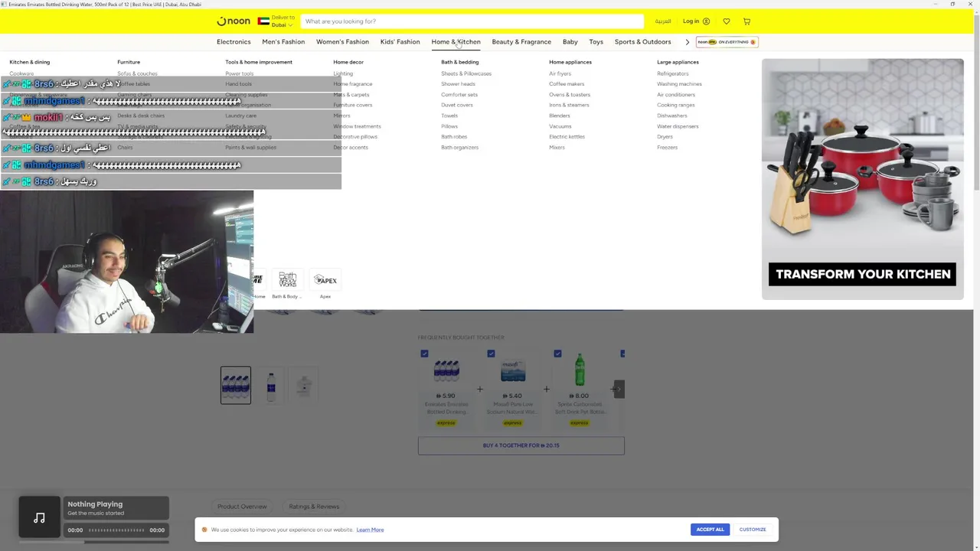This screenshot has width=980, height=551.
Task: Open the Electronics category menu
Action: pos(234,42)
